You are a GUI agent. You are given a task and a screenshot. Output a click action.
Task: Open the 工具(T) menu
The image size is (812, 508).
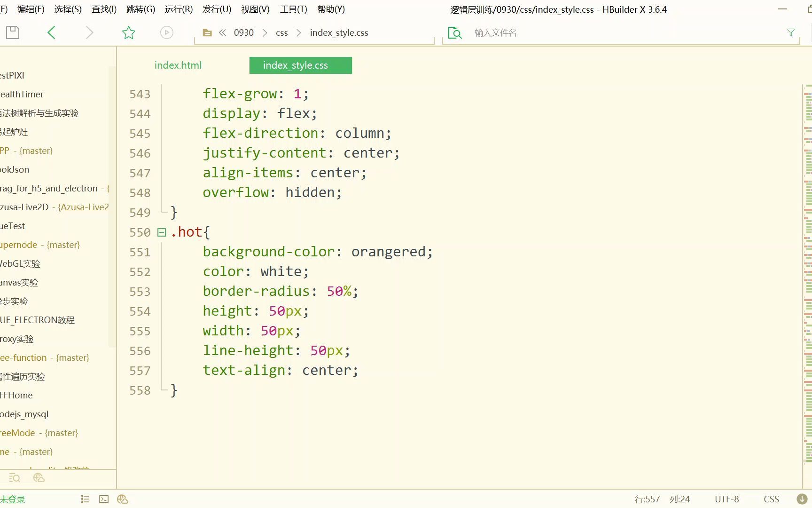pos(293,9)
